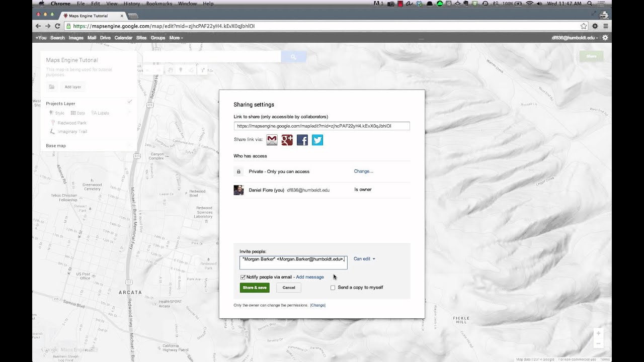This screenshot has width=644, height=362.
Task: Open Chrome extension gear icon
Action: pos(595,26)
